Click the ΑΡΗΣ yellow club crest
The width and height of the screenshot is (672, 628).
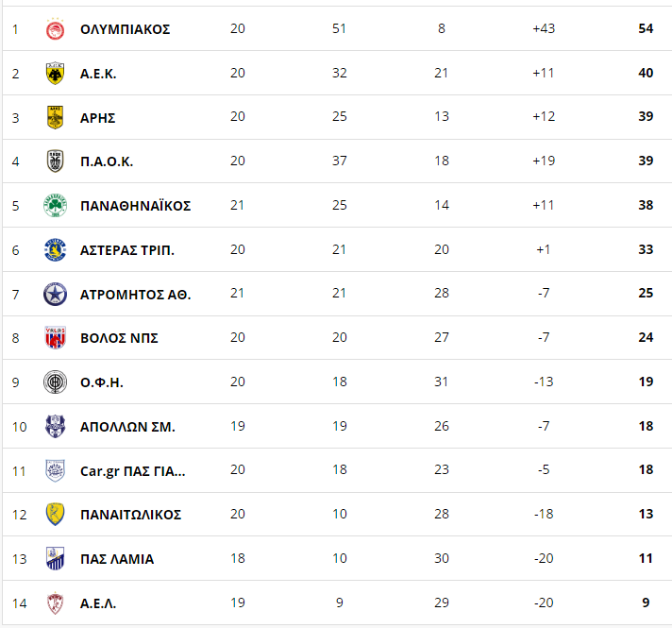tap(56, 117)
